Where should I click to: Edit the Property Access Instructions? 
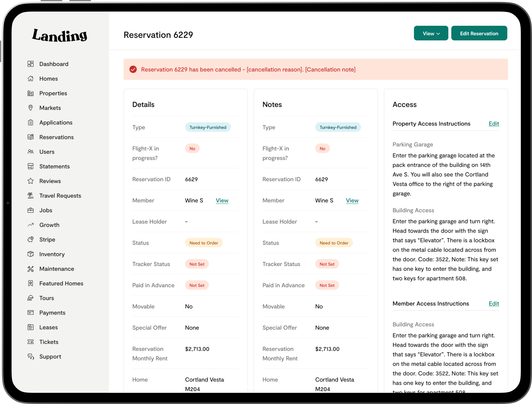[494, 124]
